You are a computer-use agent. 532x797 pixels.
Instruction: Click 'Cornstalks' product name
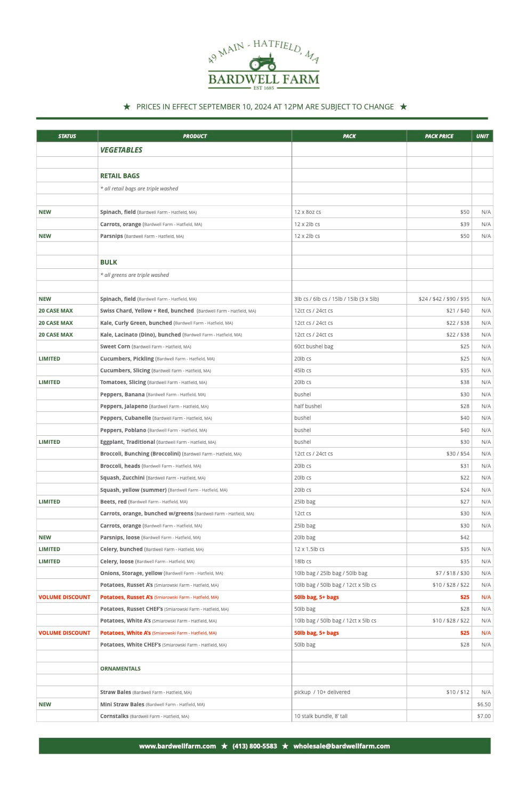point(115,716)
